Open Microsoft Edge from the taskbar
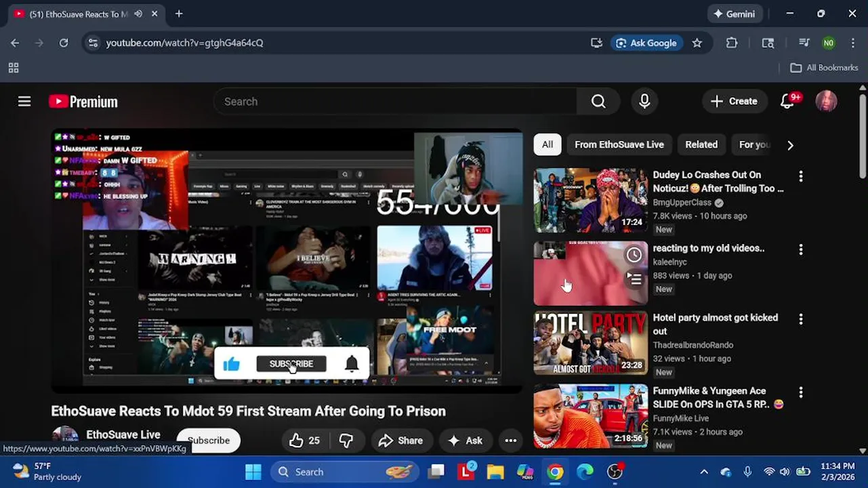This screenshot has height=488, width=868. (585, 472)
